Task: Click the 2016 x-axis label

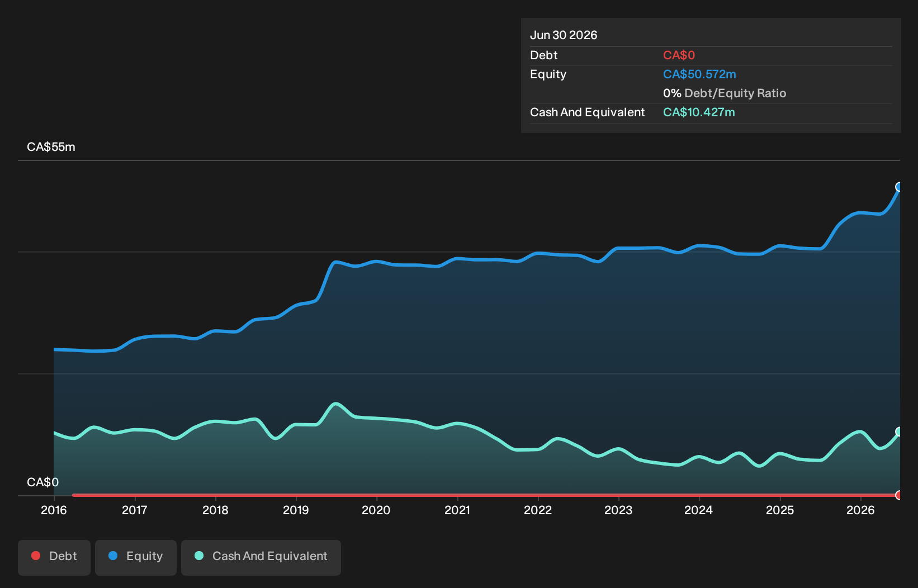Action: [54, 510]
